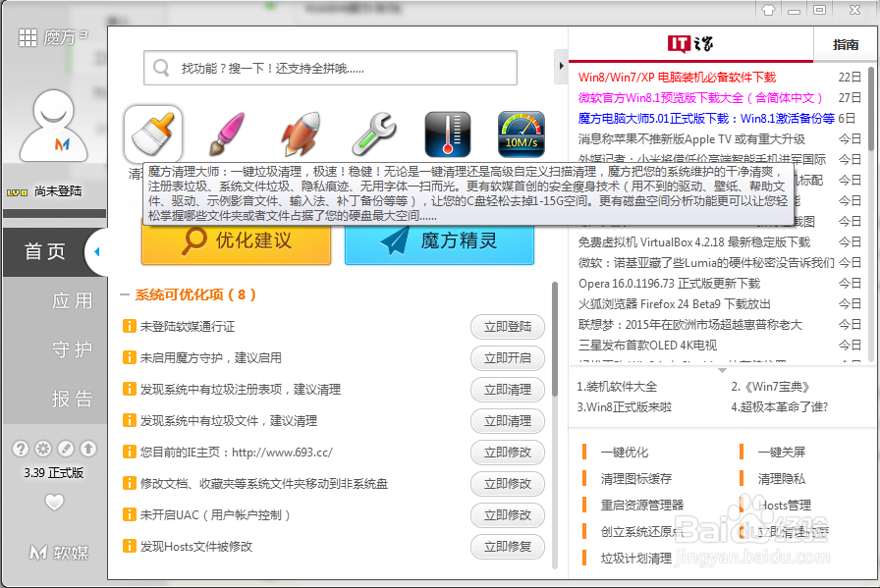Click the 一键关屏 shortcut

click(x=781, y=453)
